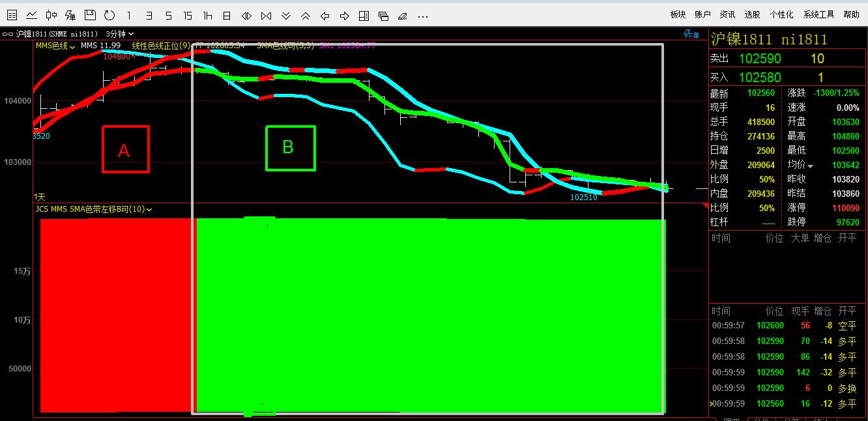Click the left arrow back icon

(325, 15)
